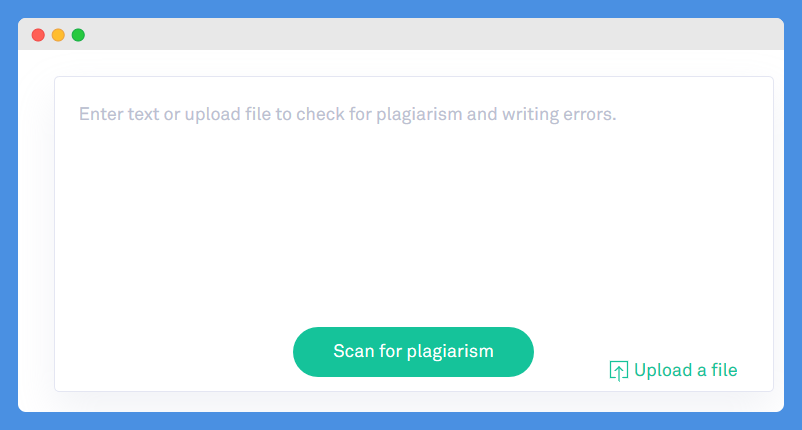Screen dimensions: 802x430
Task: Open the Upload a file link
Action: tap(673, 370)
